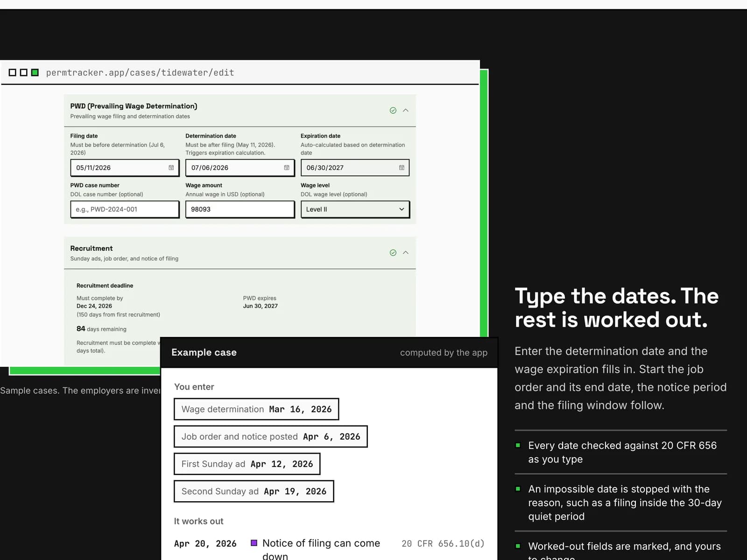Click the Wage amount field 98093

point(240,209)
